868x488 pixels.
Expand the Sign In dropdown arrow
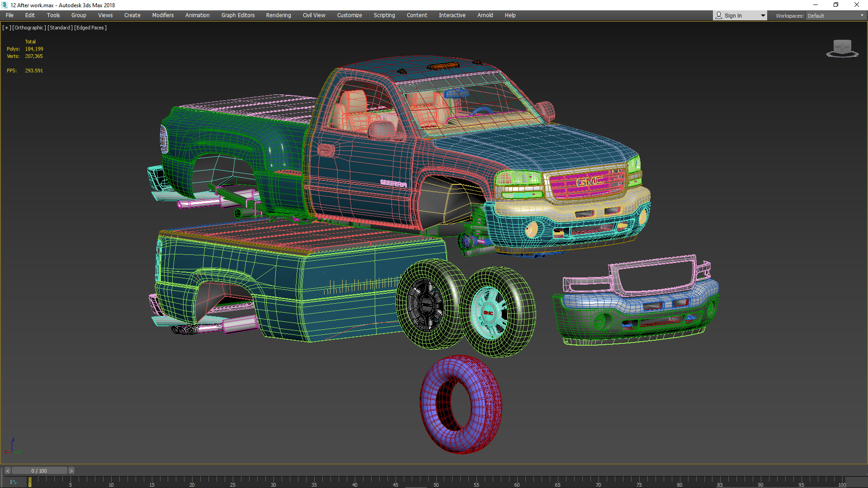click(763, 15)
